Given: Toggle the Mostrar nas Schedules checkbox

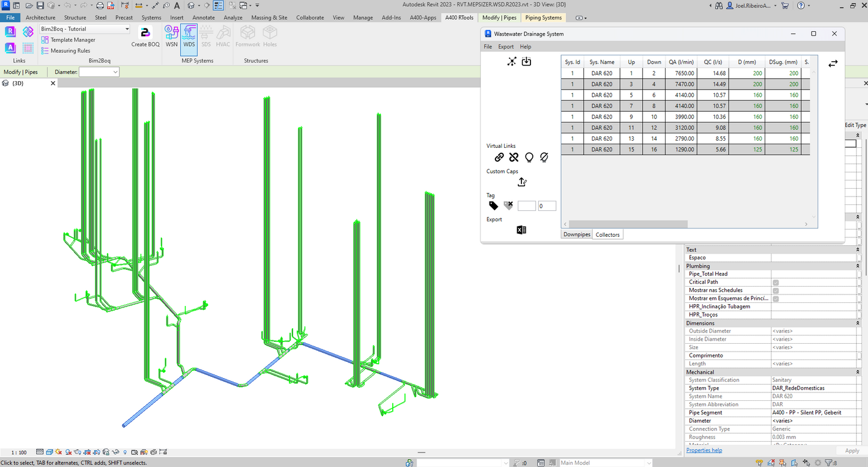Looking at the screenshot, I should [775, 290].
